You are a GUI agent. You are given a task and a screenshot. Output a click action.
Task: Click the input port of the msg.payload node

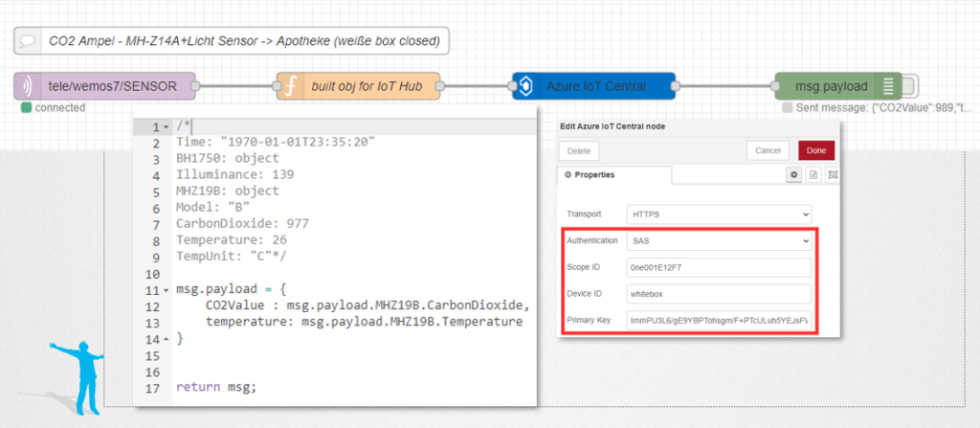pos(775,86)
